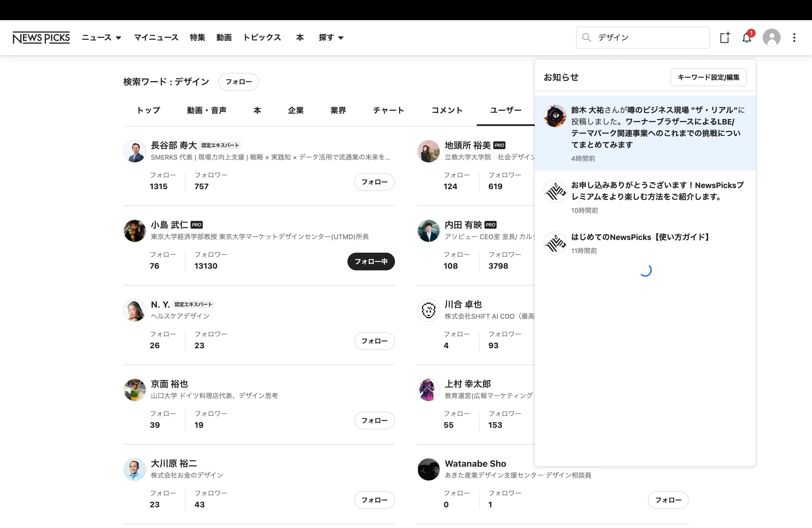
Task: Open 地頭所 裕美's profile avatar
Action: pyautogui.click(x=428, y=151)
